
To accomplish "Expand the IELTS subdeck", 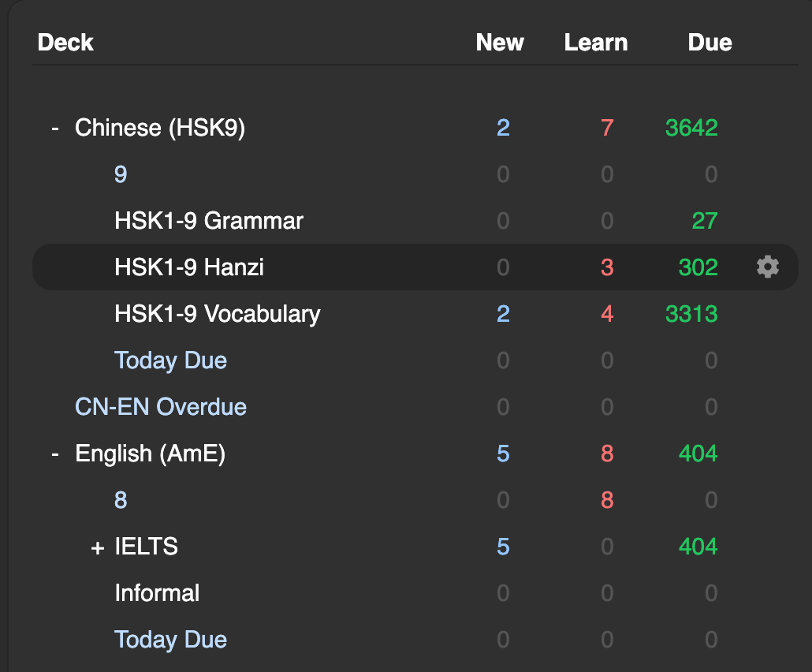I will (97, 547).
